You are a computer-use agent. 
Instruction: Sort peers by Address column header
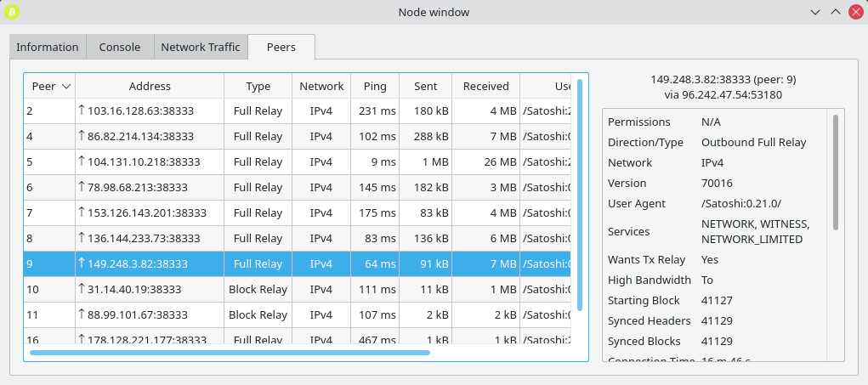[x=150, y=86]
